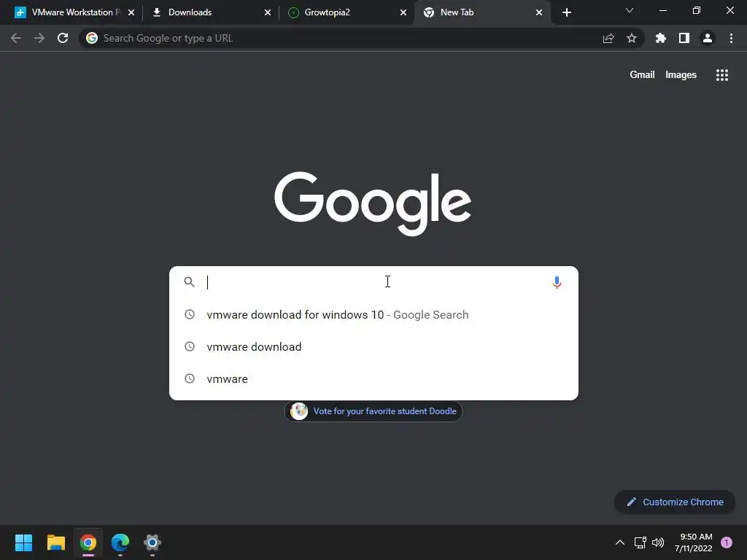The height and width of the screenshot is (560, 747).
Task: Open the side panel icon
Action: pos(684,38)
